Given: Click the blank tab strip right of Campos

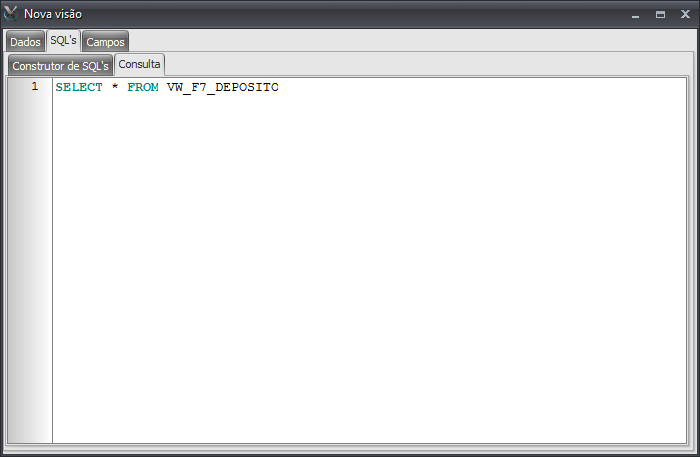Looking at the screenshot, I should coord(400,42).
